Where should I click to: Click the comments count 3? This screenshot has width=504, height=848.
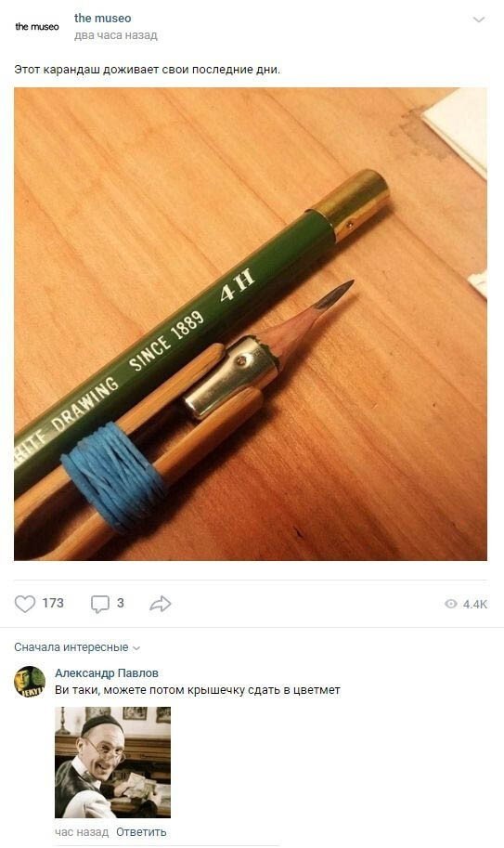pos(121,603)
